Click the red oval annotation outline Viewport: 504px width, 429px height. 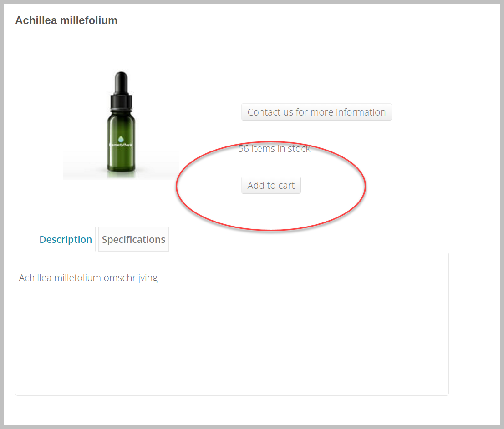click(365, 186)
